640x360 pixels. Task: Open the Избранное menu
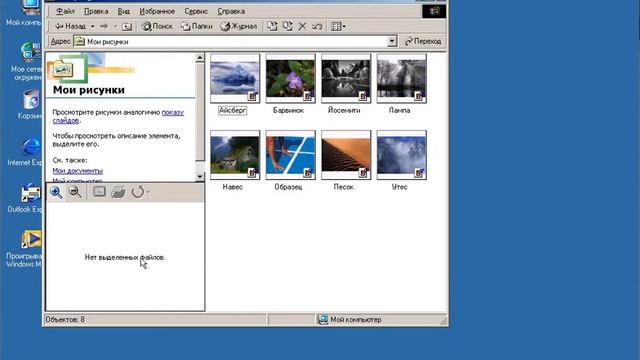point(157,11)
